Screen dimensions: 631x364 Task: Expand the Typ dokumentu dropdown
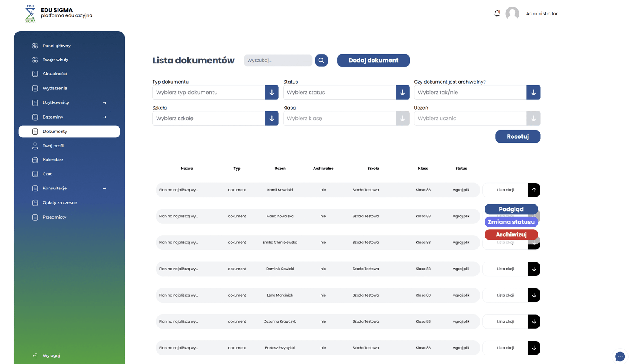[x=271, y=93]
